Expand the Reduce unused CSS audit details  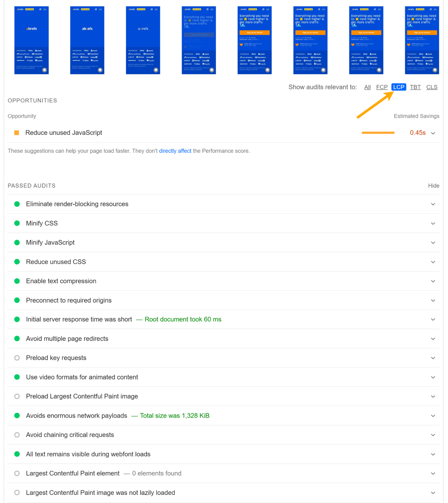point(433,262)
